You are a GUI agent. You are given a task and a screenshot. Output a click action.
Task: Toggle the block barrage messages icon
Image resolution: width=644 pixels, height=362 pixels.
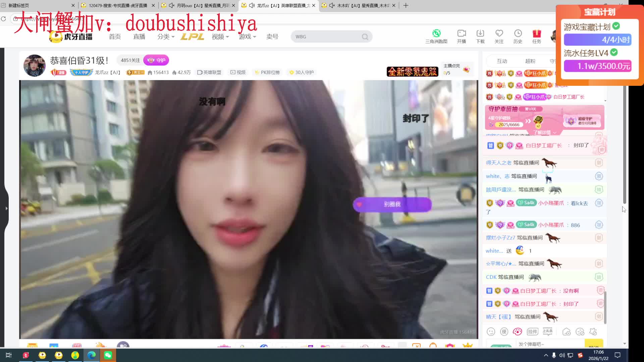pos(580,332)
